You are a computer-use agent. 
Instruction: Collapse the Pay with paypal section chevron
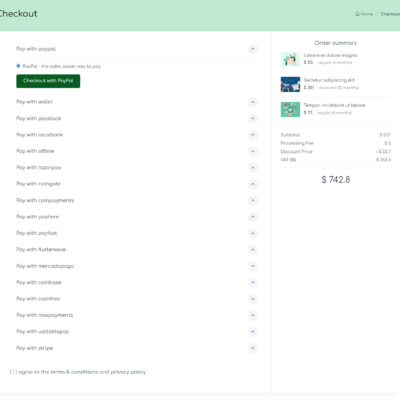point(253,49)
